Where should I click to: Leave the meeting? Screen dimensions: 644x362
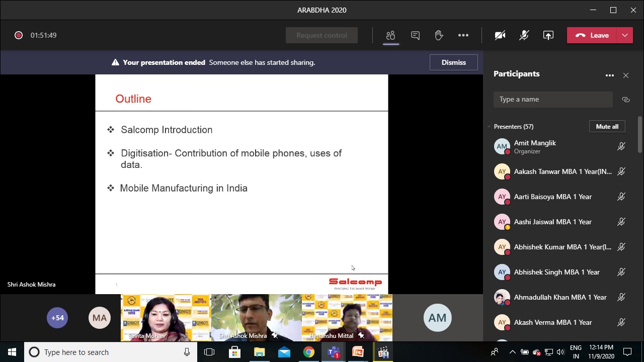[x=592, y=35]
